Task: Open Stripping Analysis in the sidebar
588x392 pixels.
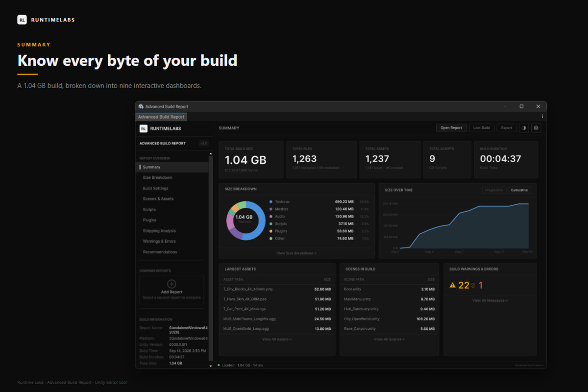Action: click(173, 231)
